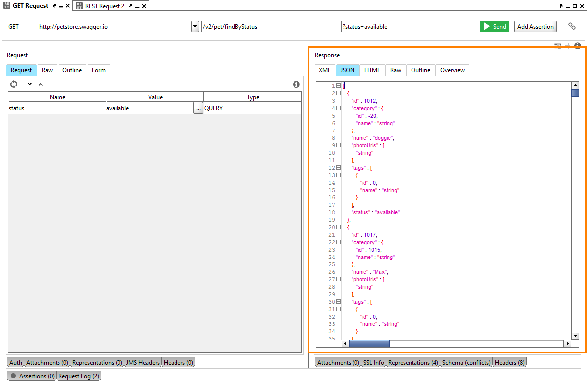This screenshot has width=588, height=387.
Task: Close the GET Request tab
Action: [x=68, y=6]
